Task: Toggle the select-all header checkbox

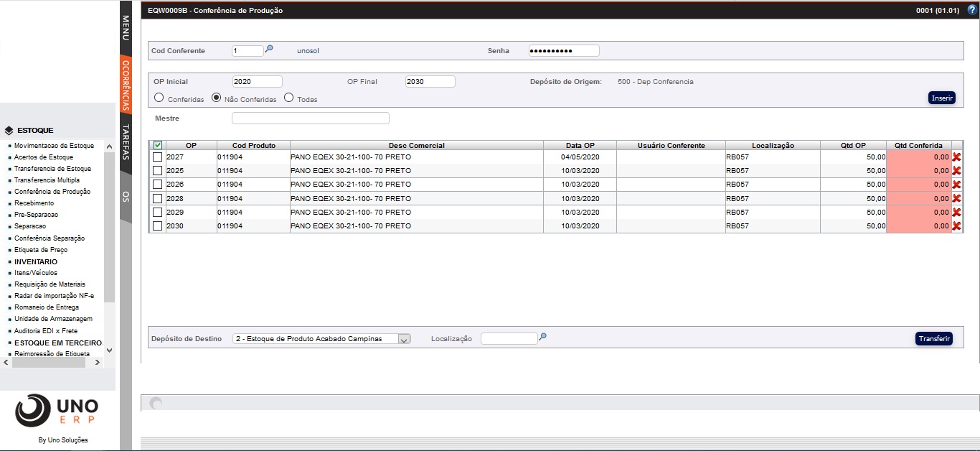Action: coord(158,145)
